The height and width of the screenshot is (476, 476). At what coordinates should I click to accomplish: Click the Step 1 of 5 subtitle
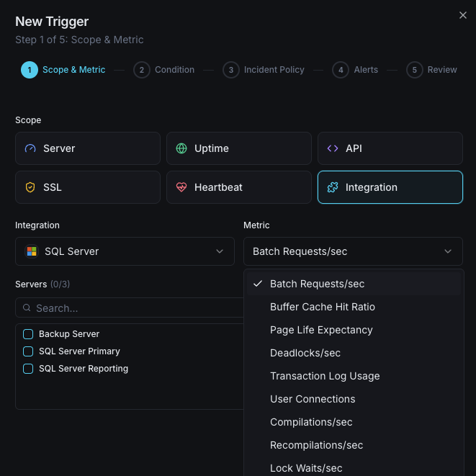click(79, 40)
